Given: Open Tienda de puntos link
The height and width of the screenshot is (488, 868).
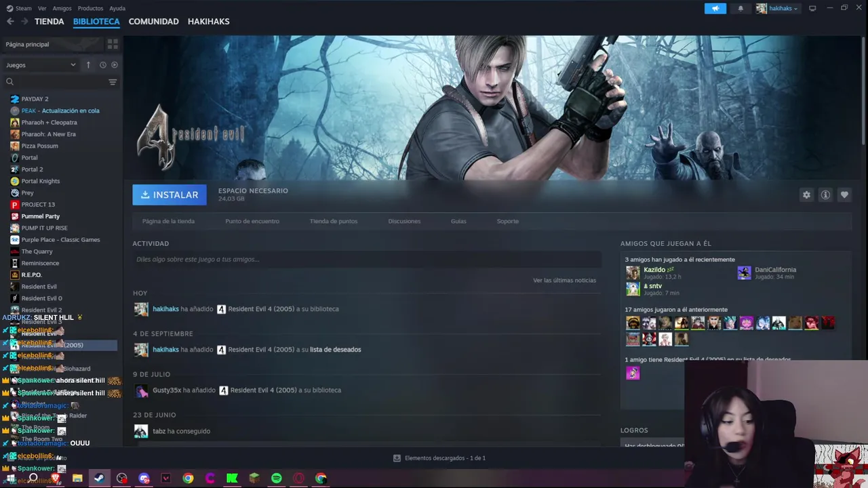Looking at the screenshot, I should pyautogui.click(x=334, y=221).
